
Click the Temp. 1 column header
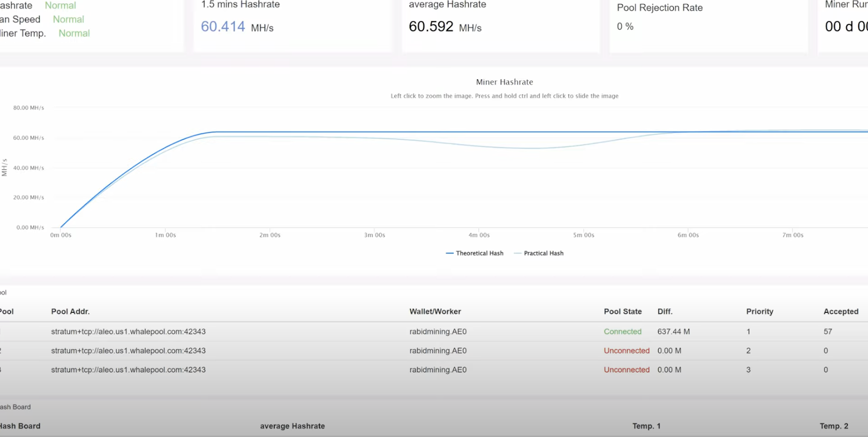tap(646, 426)
